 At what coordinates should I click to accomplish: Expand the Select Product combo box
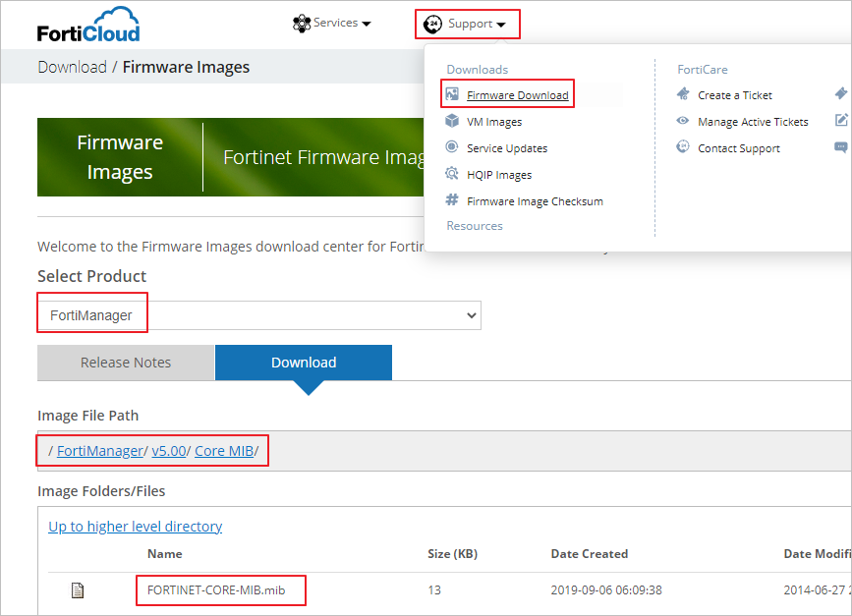(259, 315)
